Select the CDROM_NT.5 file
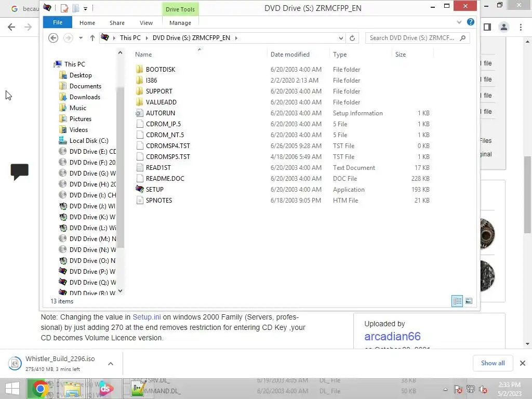Image resolution: width=532 pixels, height=399 pixels. [165, 135]
